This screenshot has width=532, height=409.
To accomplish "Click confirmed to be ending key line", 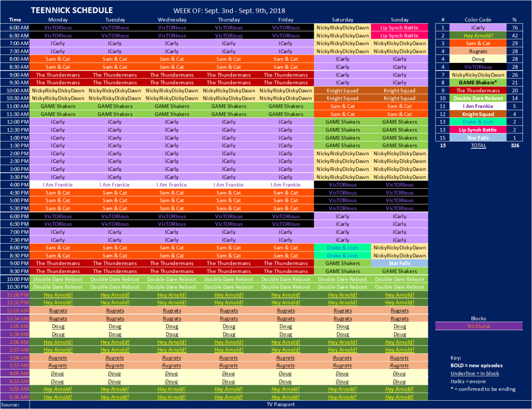I will [483, 389].
